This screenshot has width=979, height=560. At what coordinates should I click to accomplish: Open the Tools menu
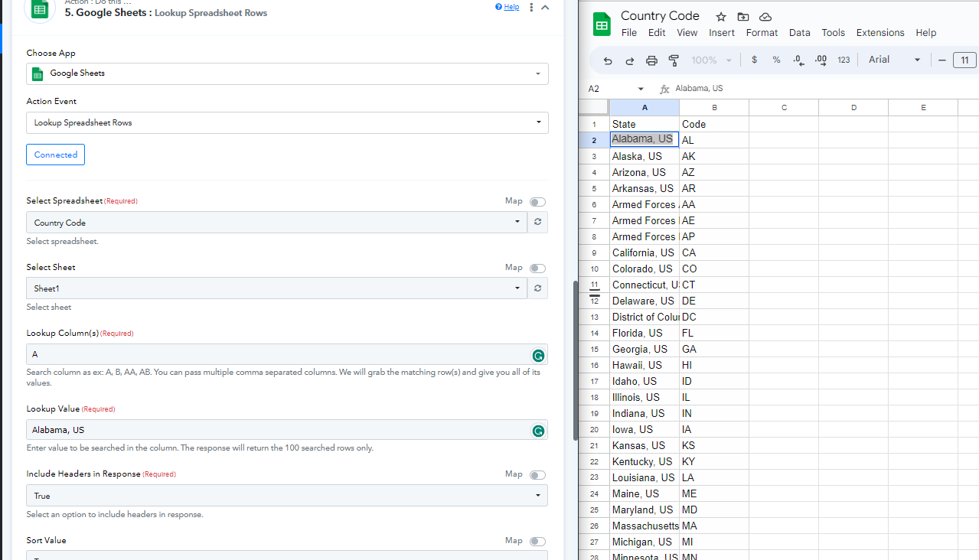[x=834, y=33]
